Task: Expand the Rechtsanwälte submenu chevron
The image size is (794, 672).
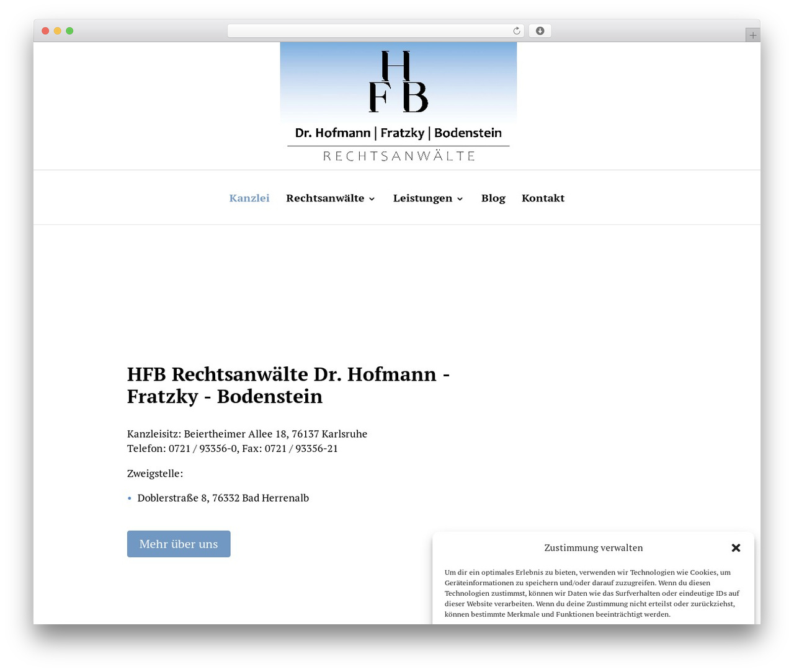Action: click(x=372, y=199)
